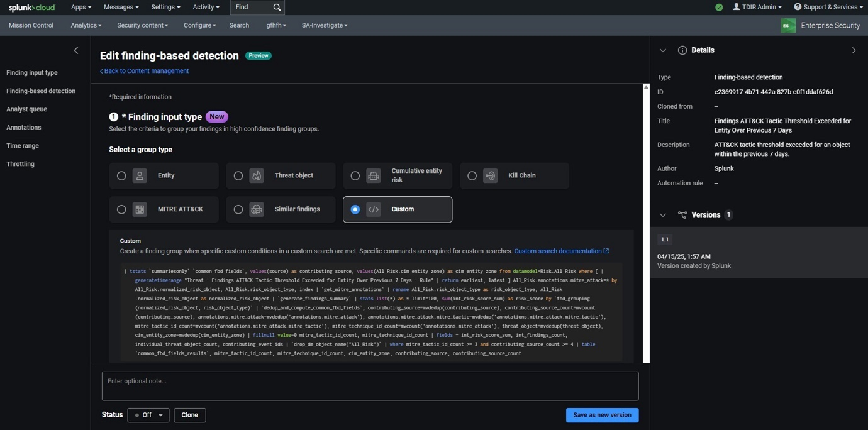868x430 pixels.
Task: Click the detection ID text
Action: (x=773, y=92)
